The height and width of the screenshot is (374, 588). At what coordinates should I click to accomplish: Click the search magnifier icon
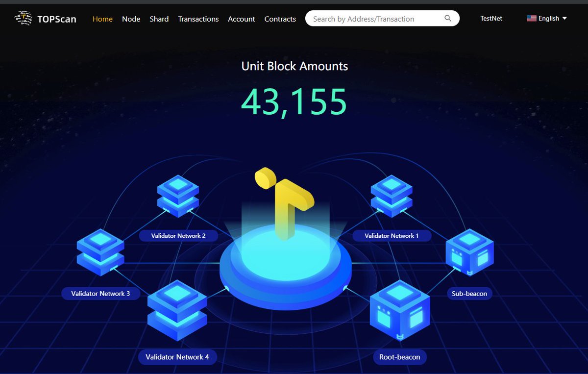(x=448, y=19)
